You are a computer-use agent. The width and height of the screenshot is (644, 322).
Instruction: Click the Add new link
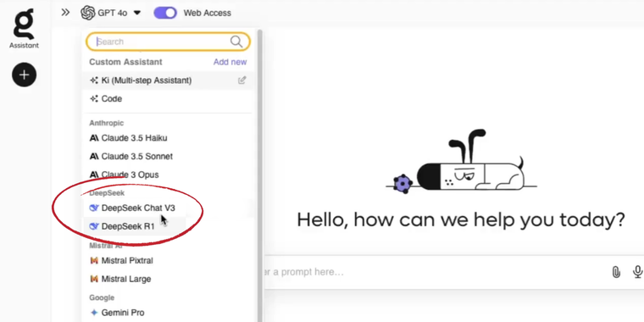click(230, 62)
